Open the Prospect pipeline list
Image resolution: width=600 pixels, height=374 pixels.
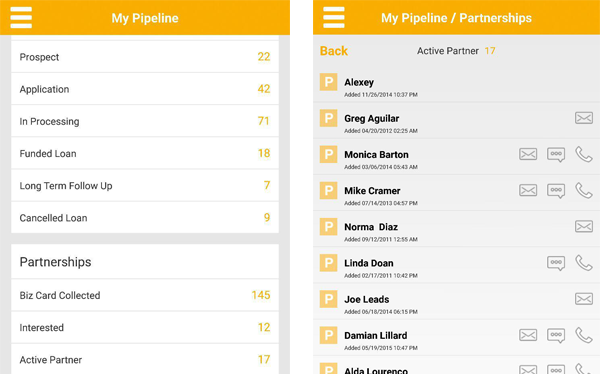tap(145, 57)
